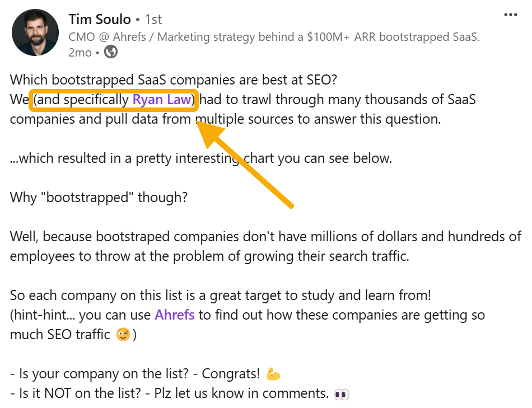Image resolution: width=532 pixels, height=408 pixels.
Task: Click the winking face emoji
Action: click(123, 335)
